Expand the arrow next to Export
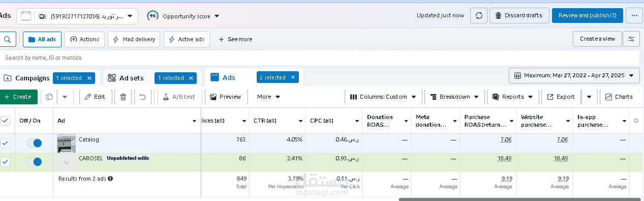Viewport: 644px width, 201px height. 589,97
